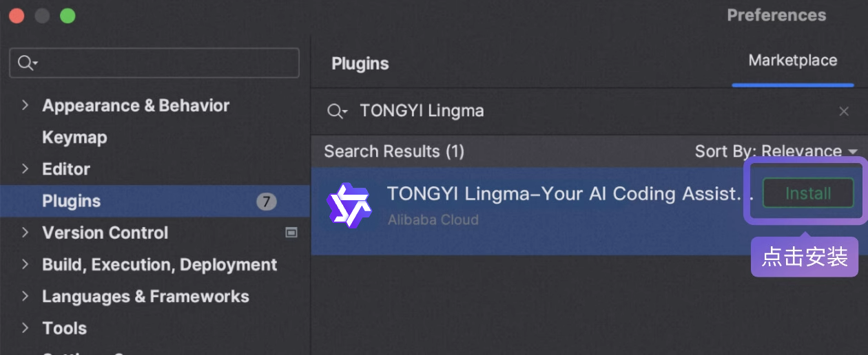Click the plugin search magnifier icon

(337, 111)
